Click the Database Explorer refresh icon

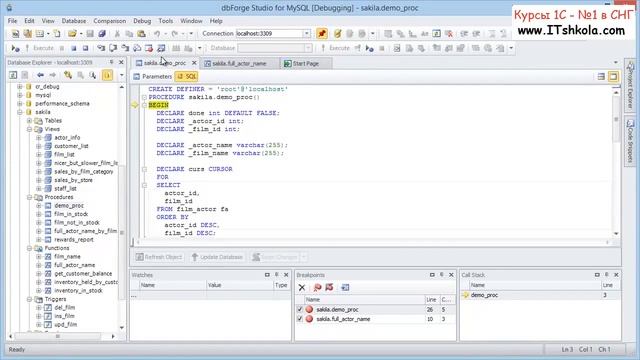(x=13, y=75)
